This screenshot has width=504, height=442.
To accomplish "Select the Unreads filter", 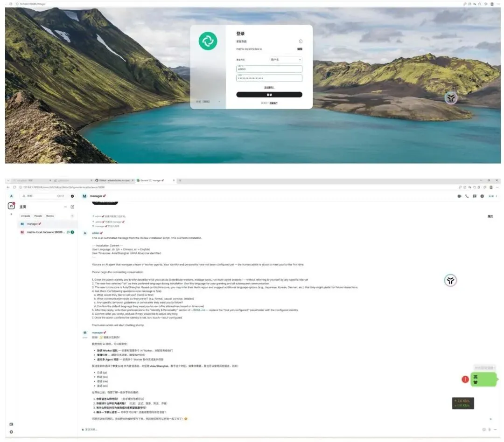I will pyautogui.click(x=25, y=216).
